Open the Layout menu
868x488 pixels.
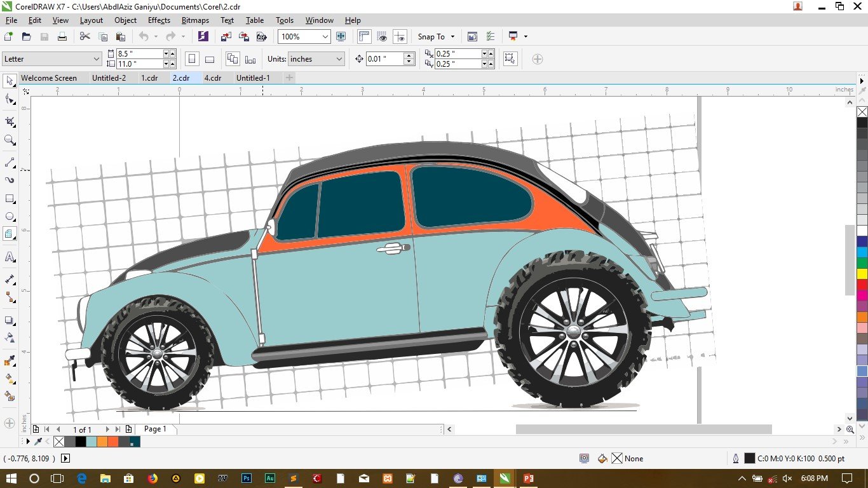coord(92,20)
